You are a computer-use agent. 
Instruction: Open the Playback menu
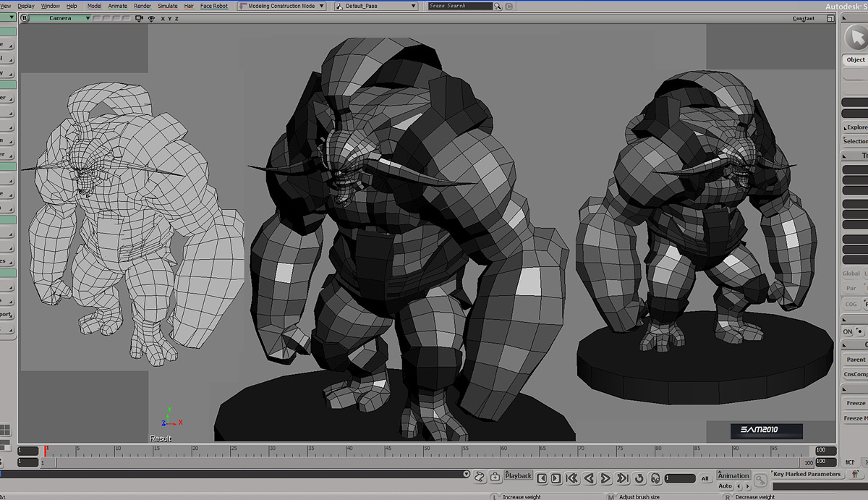pyautogui.click(x=519, y=475)
